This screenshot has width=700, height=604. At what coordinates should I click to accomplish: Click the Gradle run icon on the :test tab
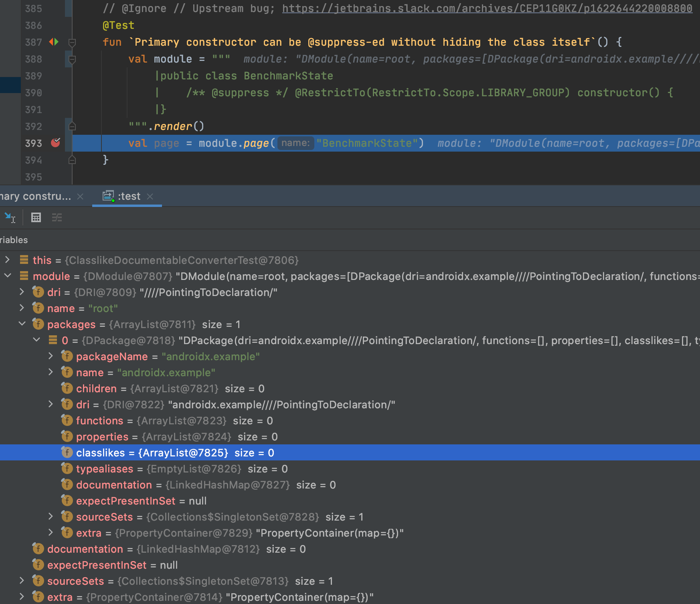[107, 196]
